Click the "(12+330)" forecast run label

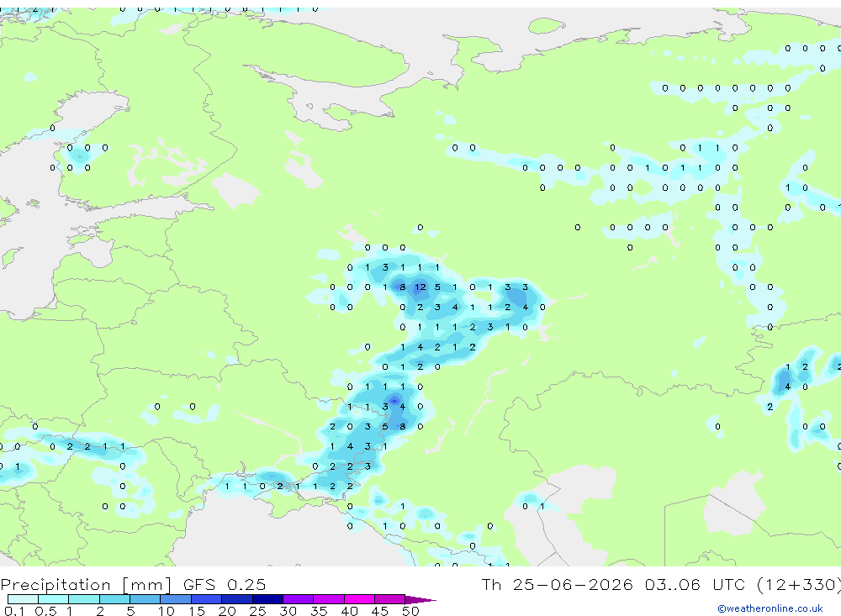point(799,584)
